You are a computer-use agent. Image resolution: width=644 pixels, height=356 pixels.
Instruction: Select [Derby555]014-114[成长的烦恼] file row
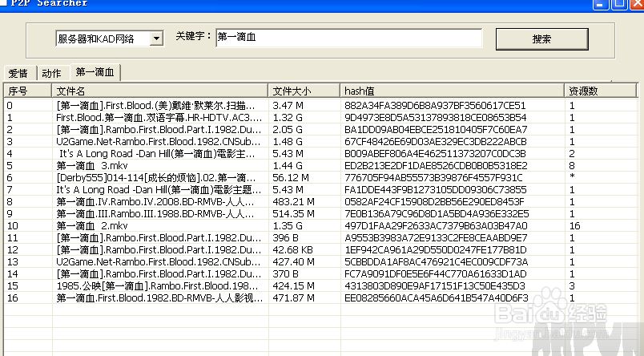point(320,177)
